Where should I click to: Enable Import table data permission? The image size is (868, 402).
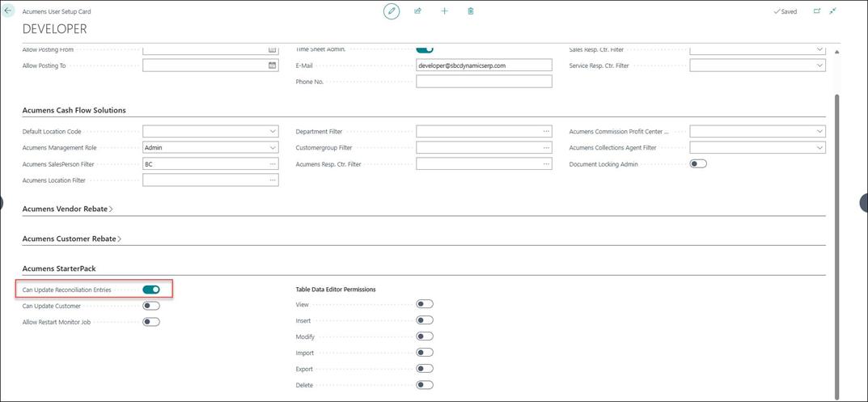click(425, 353)
